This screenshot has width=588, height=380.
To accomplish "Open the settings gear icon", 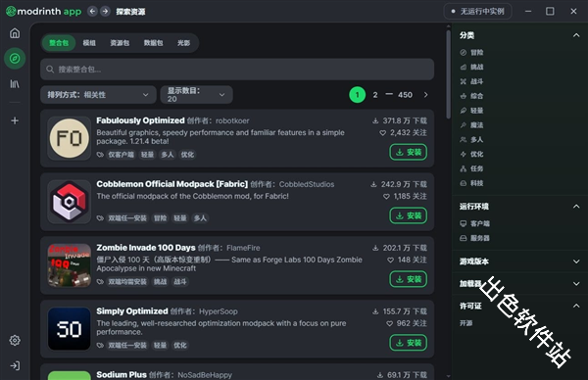I will [15, 340].
